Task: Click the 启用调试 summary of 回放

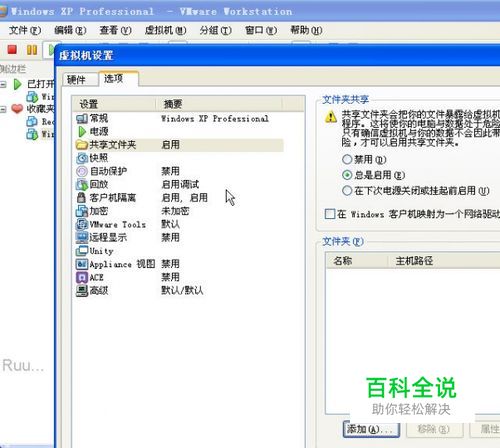Action: pyautogui.click(x=180, y=184)
